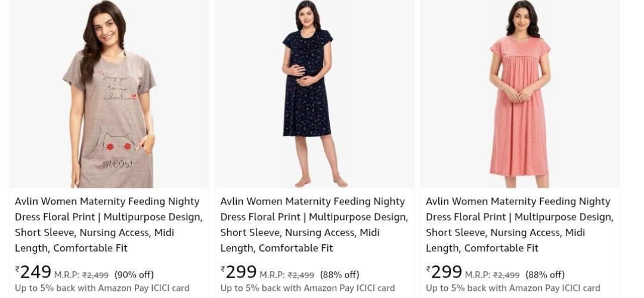
Task: Click the ₹299 price under the pink nighty
Action: [x=444, y=272]
